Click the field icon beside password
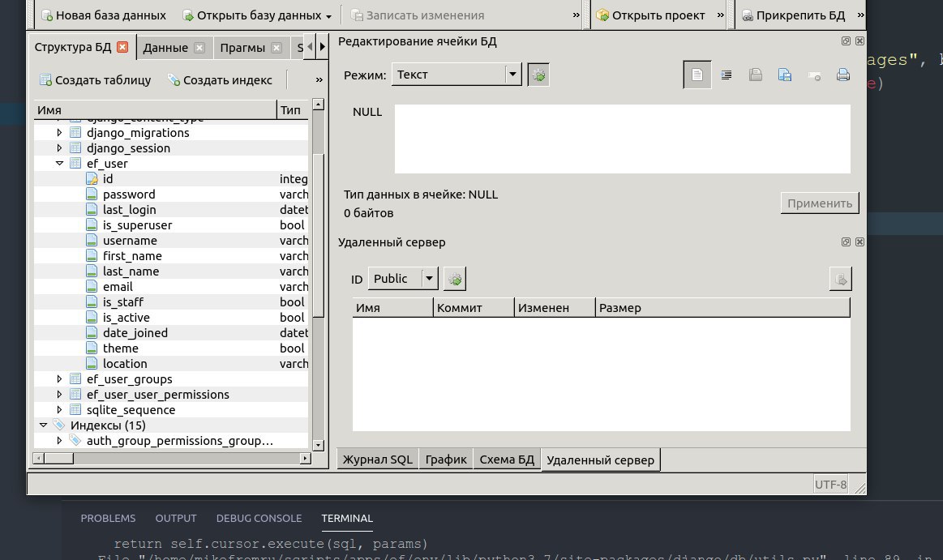Viewport: 943px width, 560px height. click(x=92, y=194)
